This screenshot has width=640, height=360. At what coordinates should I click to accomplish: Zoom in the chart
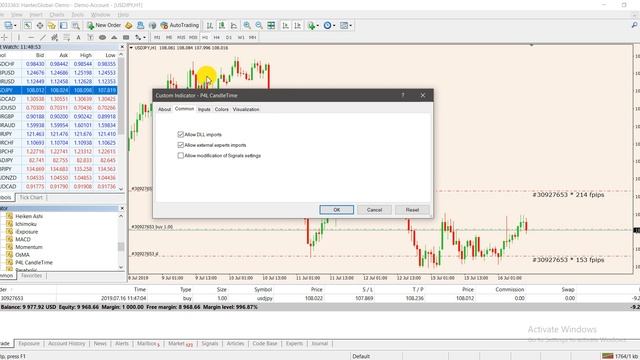[x=247, y=25]
